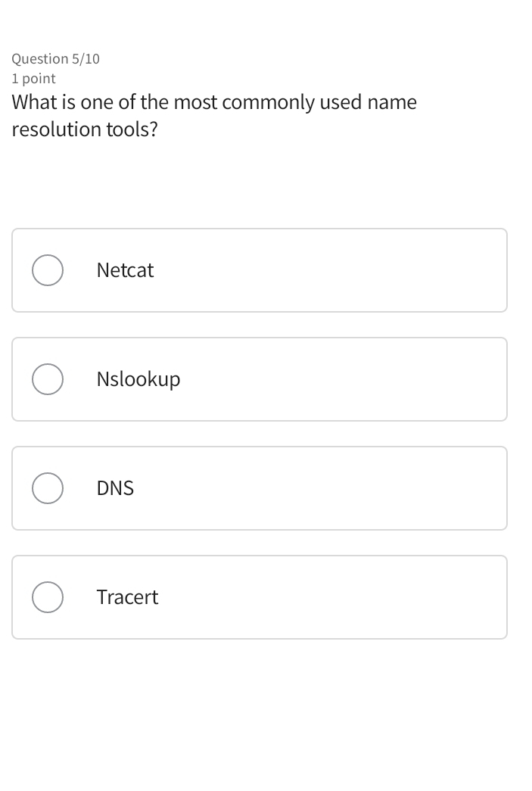Click the Netcat answer card
The image size is (532, 791).
[260, 269]
